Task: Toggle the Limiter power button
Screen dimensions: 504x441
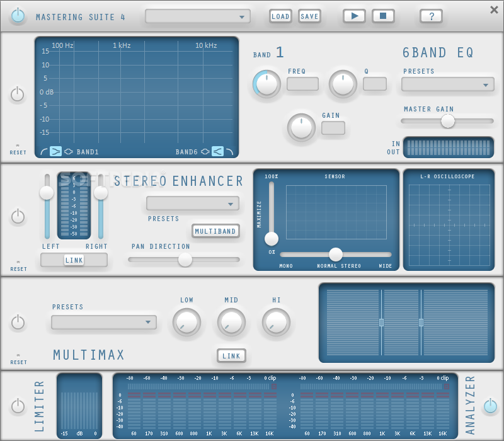Action: (x=18, y=406)
